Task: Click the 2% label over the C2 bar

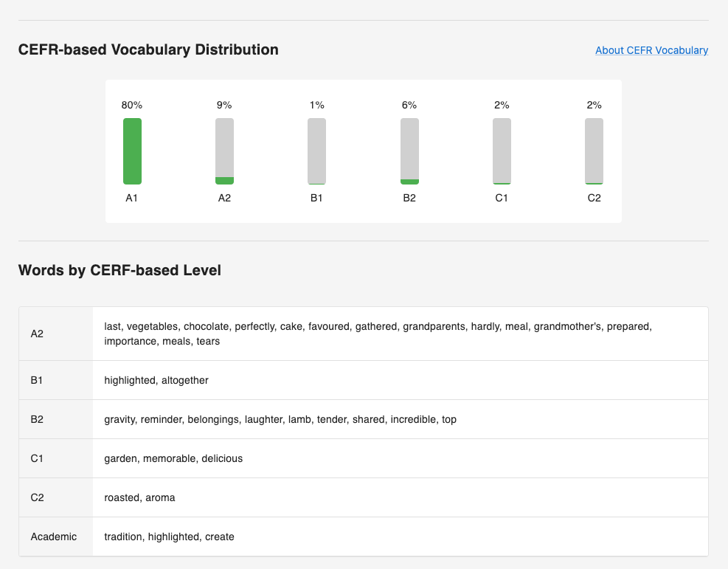Action: point(594,105)
